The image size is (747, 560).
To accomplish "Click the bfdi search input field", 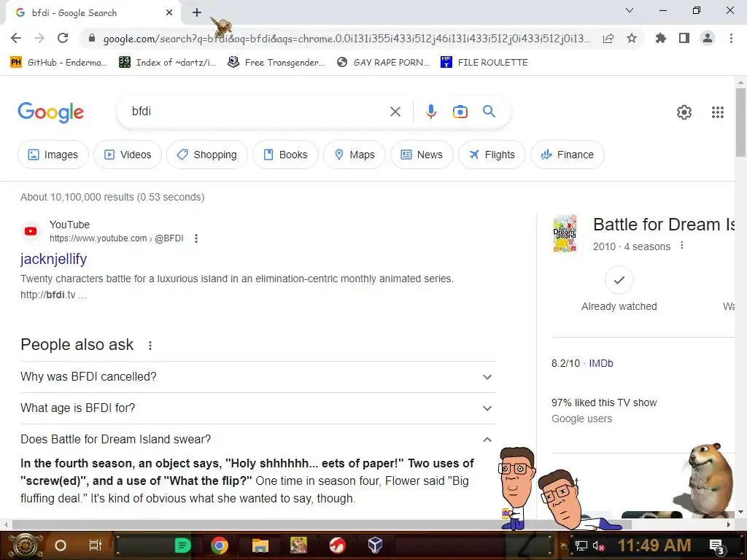I will click(x=258, y=112).
